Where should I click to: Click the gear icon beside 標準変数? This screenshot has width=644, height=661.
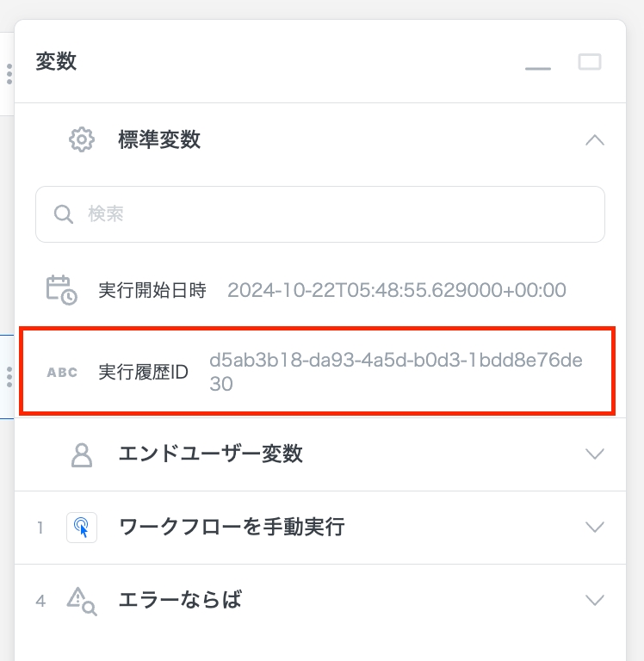click(81, 139)
